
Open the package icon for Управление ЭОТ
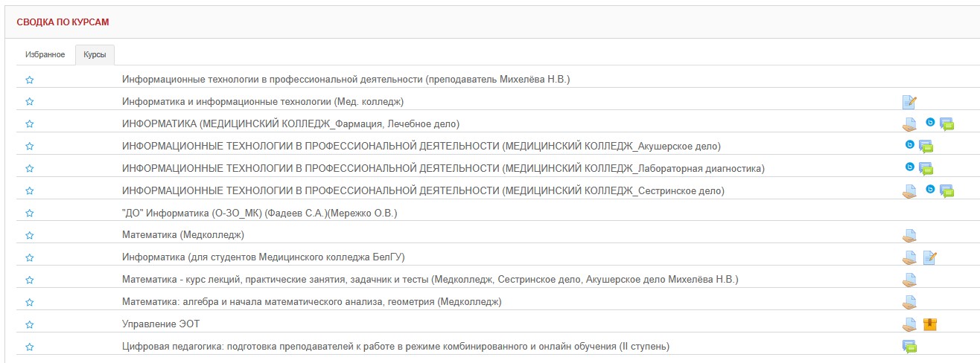pos(929,324)
